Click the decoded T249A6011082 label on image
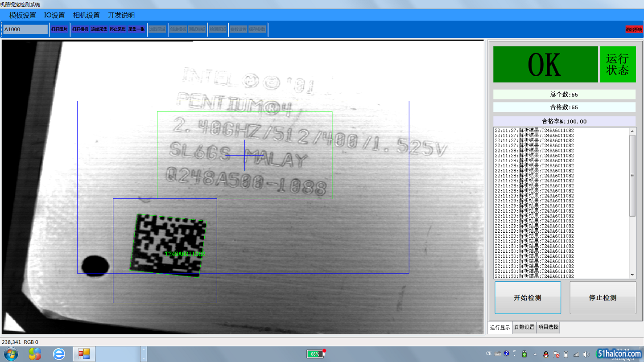This screenshot has height=362, width=644. pos(185,254)
